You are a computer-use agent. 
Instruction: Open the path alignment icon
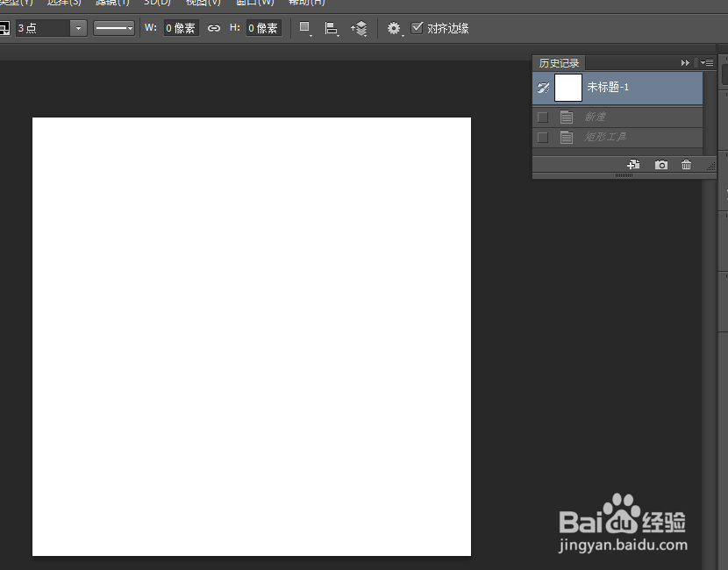(331, 28)
